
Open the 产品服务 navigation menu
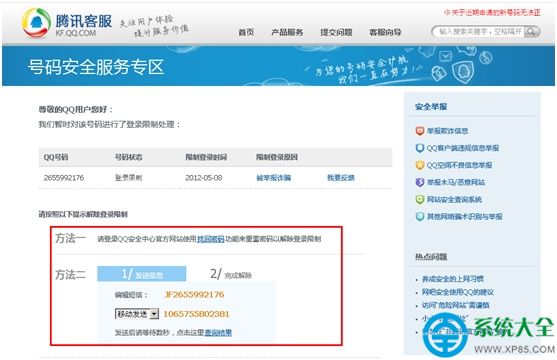[287, 32]
